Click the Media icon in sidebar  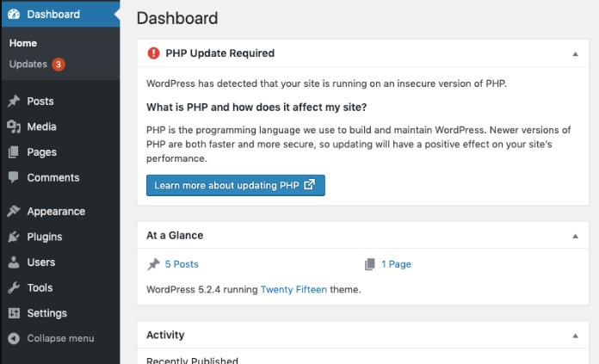tap(14, 126)
